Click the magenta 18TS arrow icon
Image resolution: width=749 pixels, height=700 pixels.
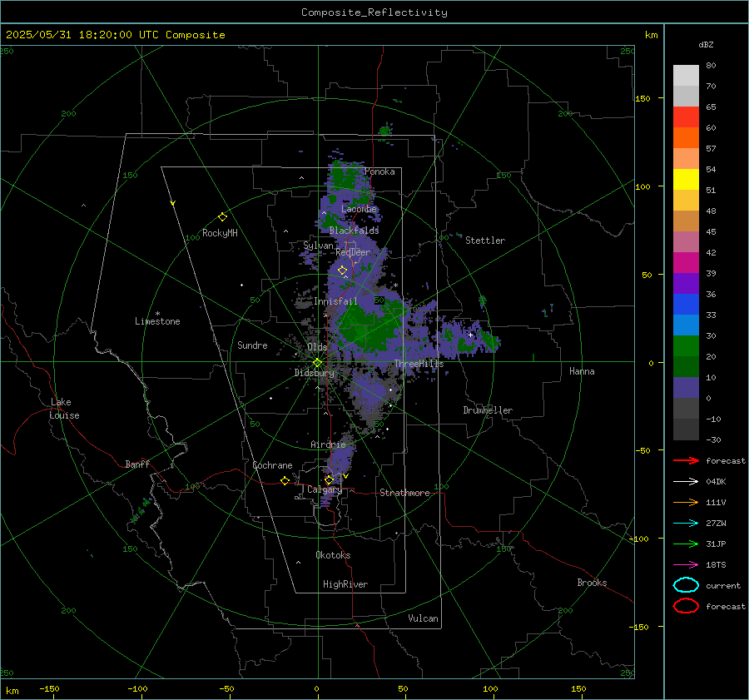(686, 565)
